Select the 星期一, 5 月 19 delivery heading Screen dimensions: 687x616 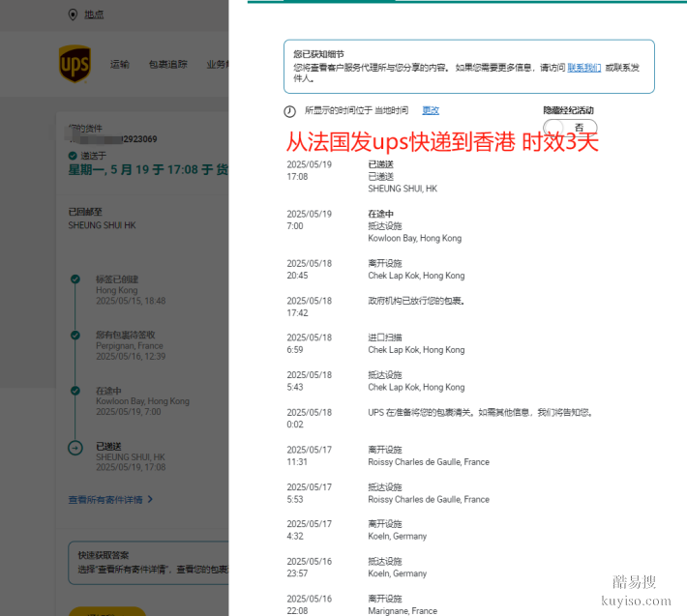click(149, 169)
